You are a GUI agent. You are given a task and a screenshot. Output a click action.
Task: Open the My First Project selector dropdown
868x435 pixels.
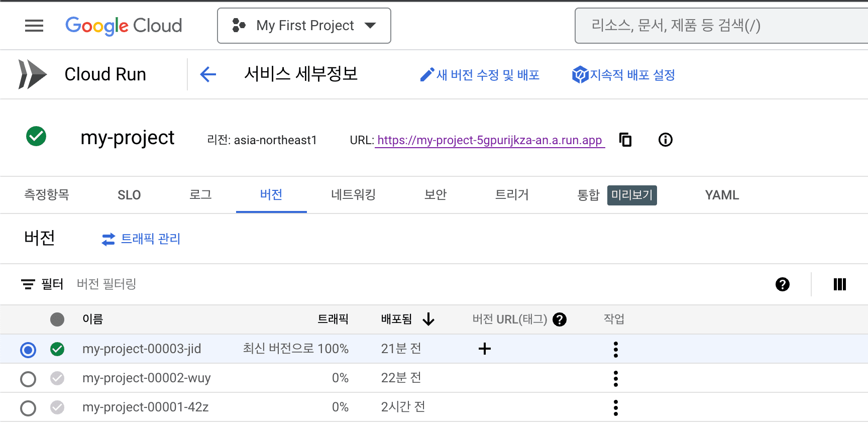304,26
